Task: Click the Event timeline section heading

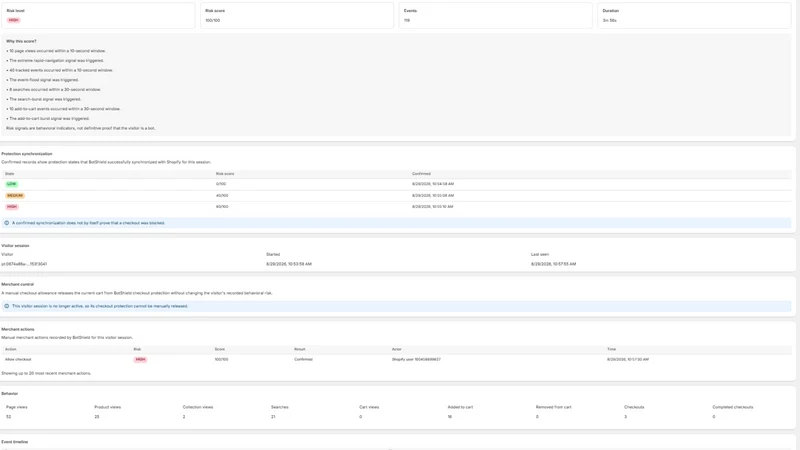Action: point(14,442)
